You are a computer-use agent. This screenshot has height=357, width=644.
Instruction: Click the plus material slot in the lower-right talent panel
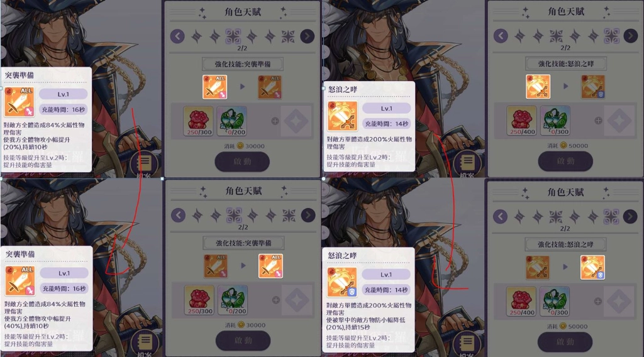click(x=598, y=302)
